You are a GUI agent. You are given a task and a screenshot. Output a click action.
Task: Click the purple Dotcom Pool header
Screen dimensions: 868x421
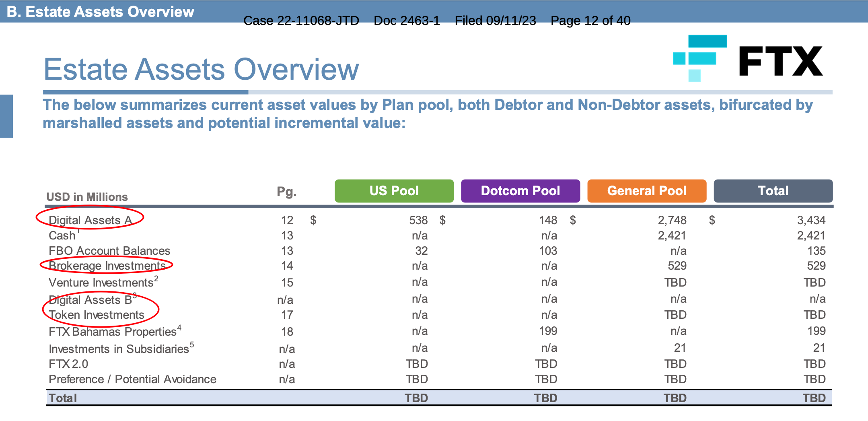coord(520,191)
